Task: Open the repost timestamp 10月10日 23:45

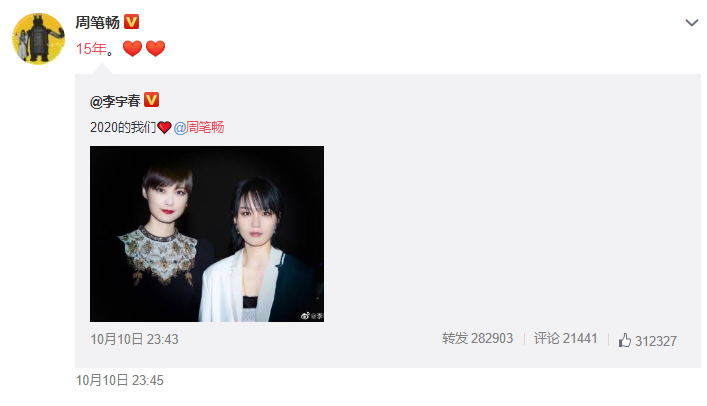Action: click(x=119, y=380)
